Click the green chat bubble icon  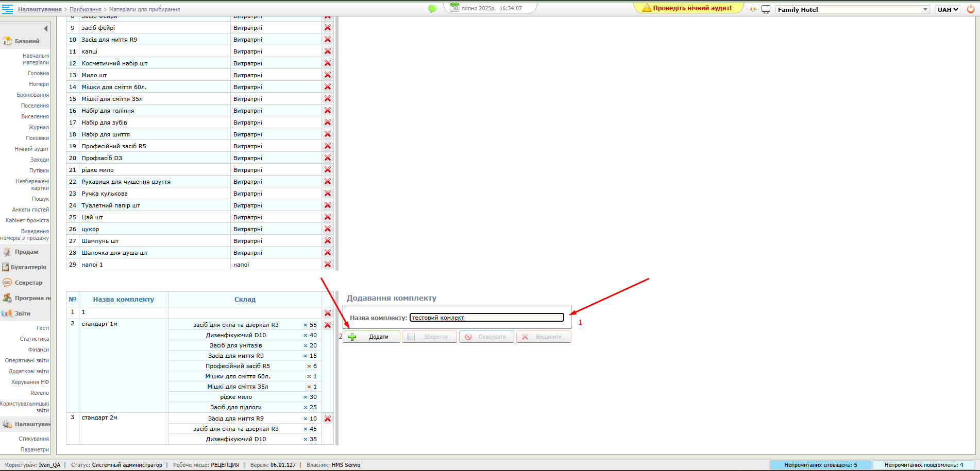click(x=432, y=9)
